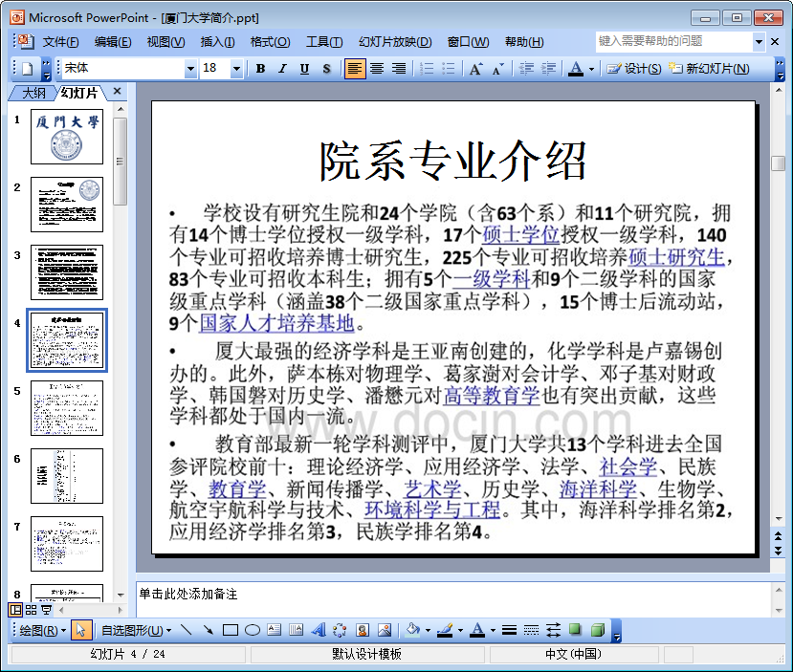Insert diagram or organization chart
This screenshot has height=672, width=793.
340,630
